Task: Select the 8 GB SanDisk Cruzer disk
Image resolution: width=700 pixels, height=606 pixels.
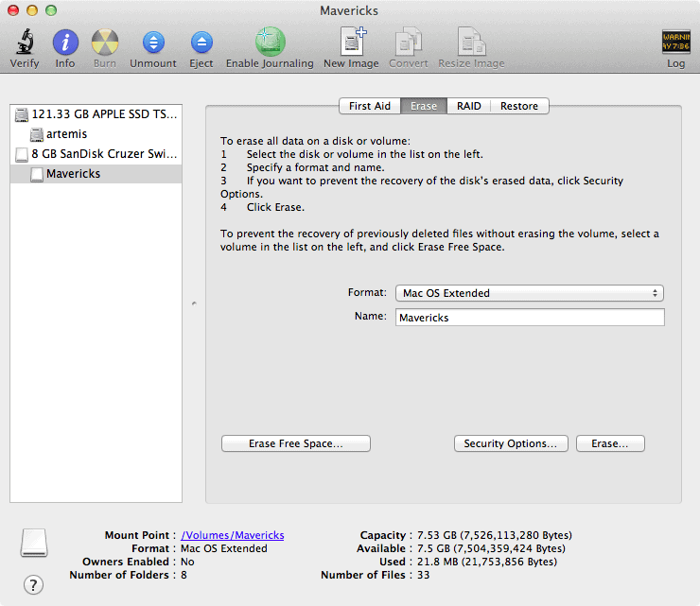Action: pos(104,154)
